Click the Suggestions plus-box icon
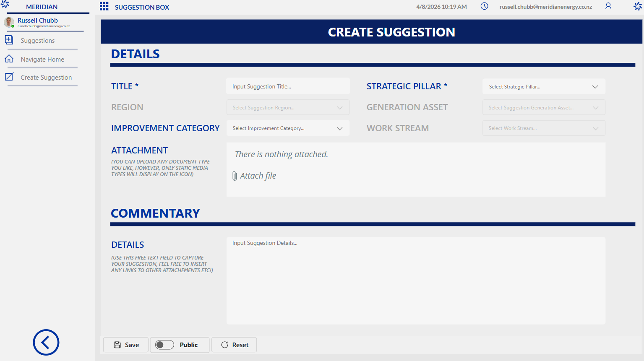This screenshot has height=361, width=644. pos(9,40)
